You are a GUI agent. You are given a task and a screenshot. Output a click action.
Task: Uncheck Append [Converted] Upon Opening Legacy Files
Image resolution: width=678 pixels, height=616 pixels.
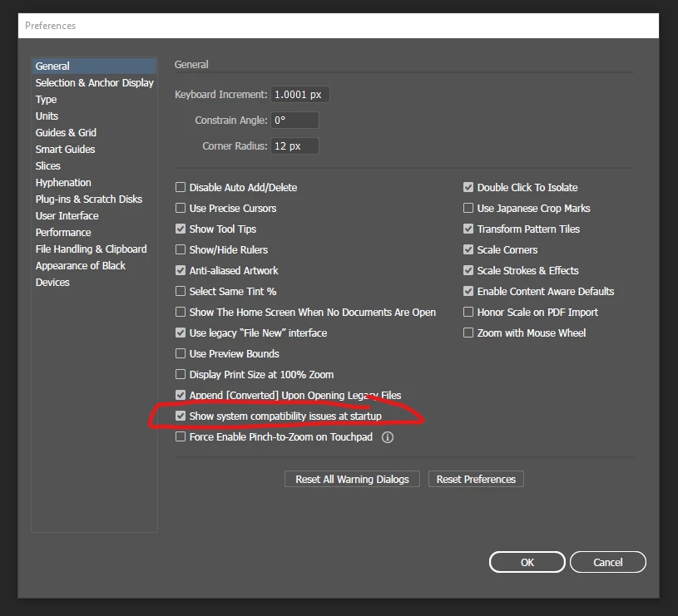click(x=181, y=395)
